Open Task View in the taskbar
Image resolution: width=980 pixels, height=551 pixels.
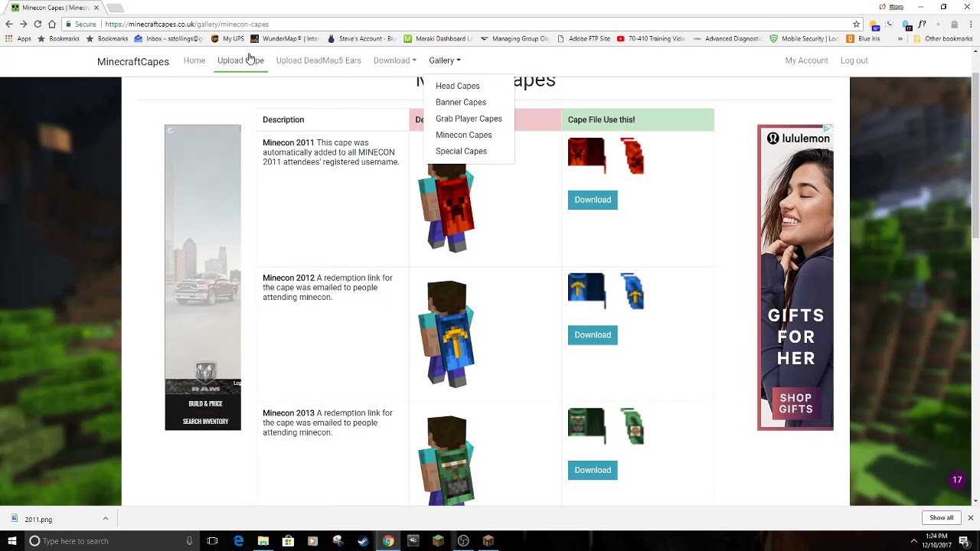coord(212,541)
